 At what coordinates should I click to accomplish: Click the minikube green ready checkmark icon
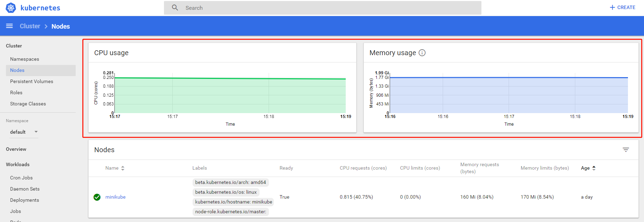(97, 197)
